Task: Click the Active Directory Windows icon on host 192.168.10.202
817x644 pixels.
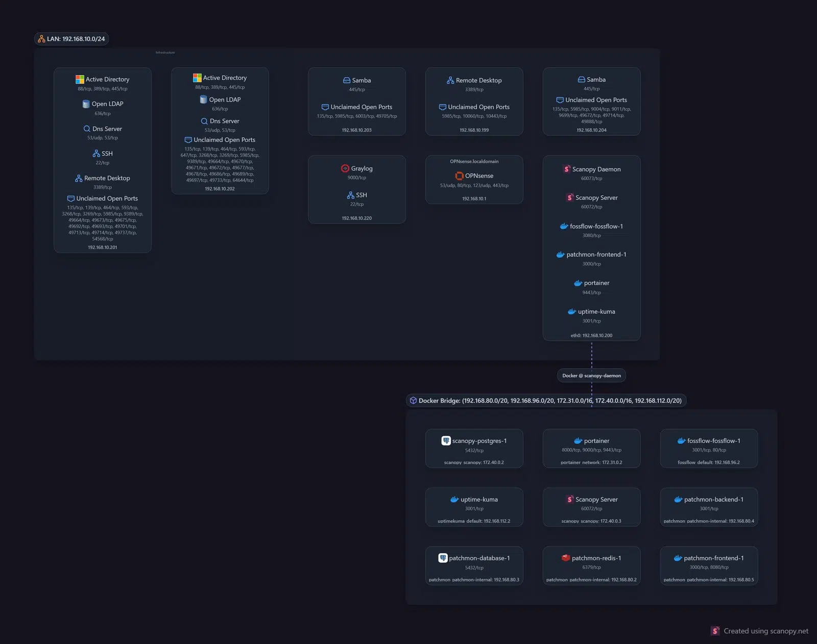Action: click(197, 78)
